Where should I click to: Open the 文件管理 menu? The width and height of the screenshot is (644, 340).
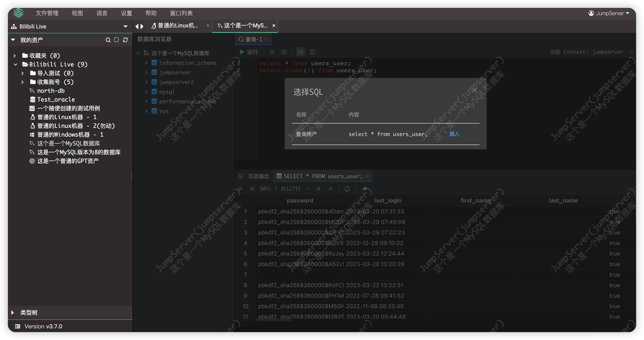(47, 13)
